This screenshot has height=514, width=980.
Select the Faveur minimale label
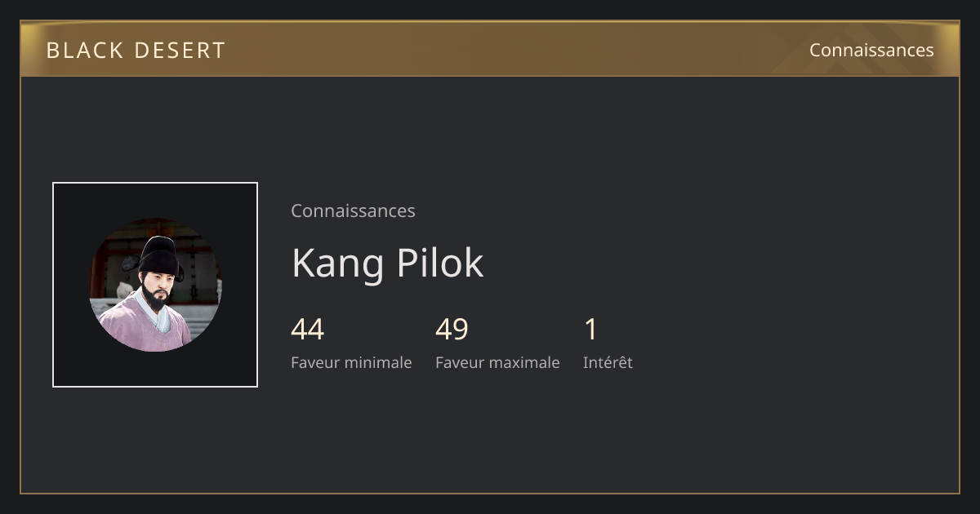tap(351, 362)
